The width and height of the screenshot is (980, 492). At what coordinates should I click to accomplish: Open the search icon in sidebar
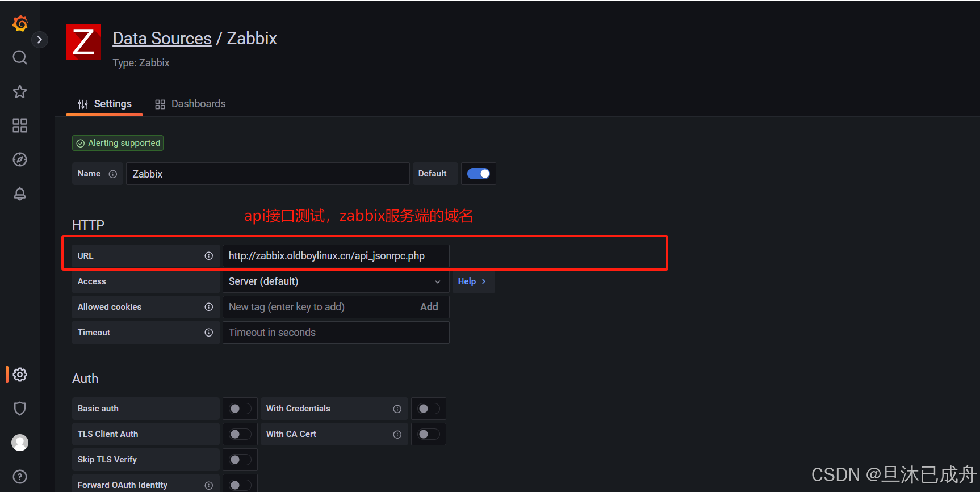click(x=20, y=57)
